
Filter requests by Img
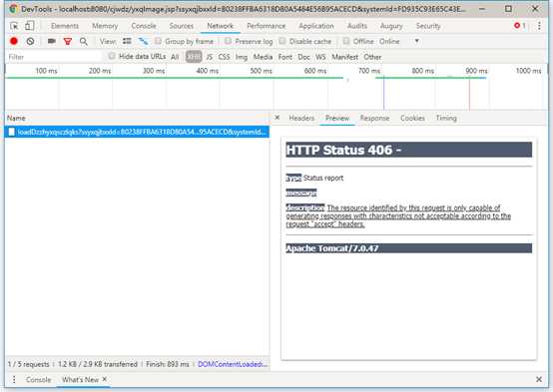[x=242, y=57]
